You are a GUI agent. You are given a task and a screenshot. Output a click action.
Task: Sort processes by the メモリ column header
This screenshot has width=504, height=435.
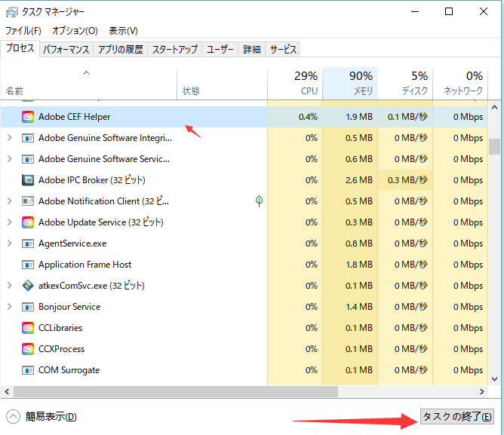[350, 84]
